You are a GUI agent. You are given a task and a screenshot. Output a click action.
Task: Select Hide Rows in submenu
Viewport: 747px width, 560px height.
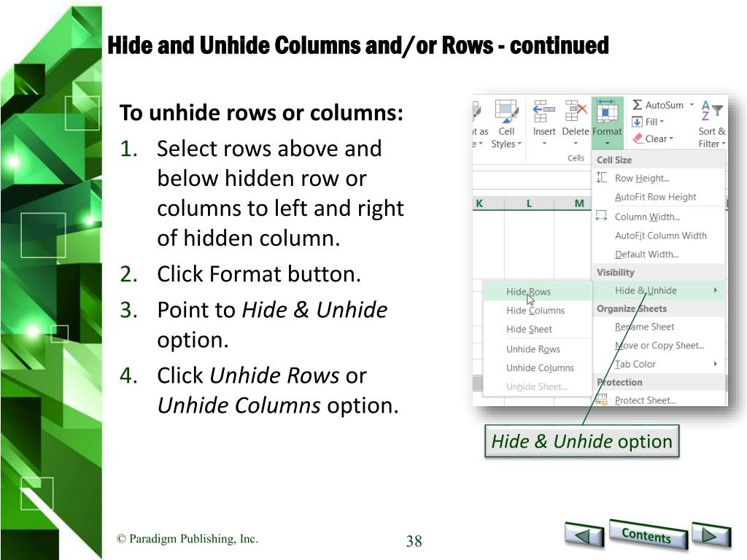click(x=538, y=292)
